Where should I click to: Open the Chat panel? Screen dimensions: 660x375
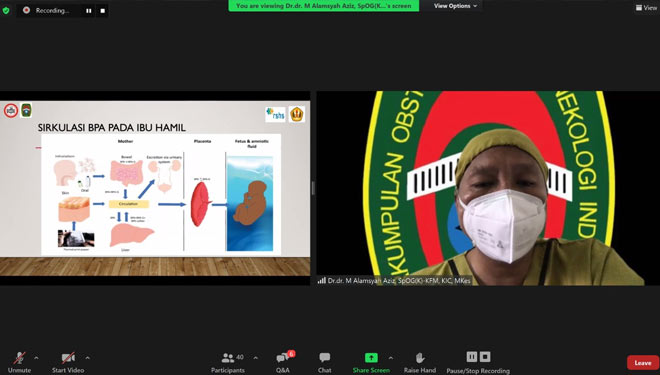(x=325, y=362)
